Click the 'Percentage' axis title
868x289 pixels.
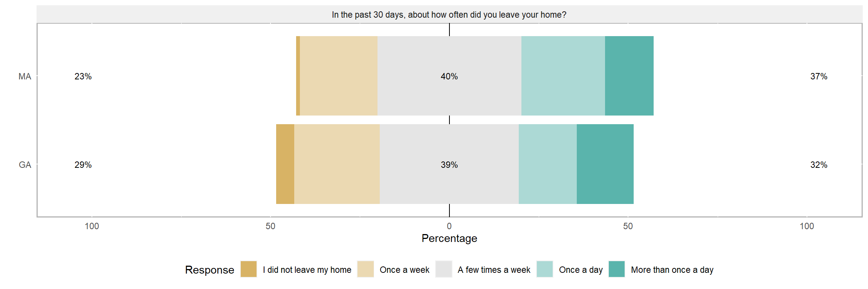pyautogui.click(x=449, y=238)
